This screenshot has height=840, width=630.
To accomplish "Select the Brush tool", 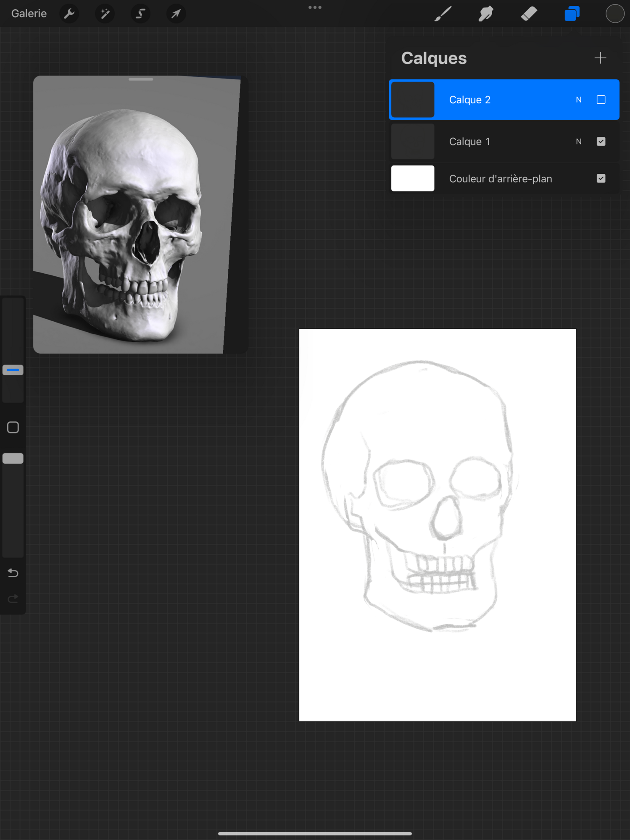I will click(x=443, y=14).
